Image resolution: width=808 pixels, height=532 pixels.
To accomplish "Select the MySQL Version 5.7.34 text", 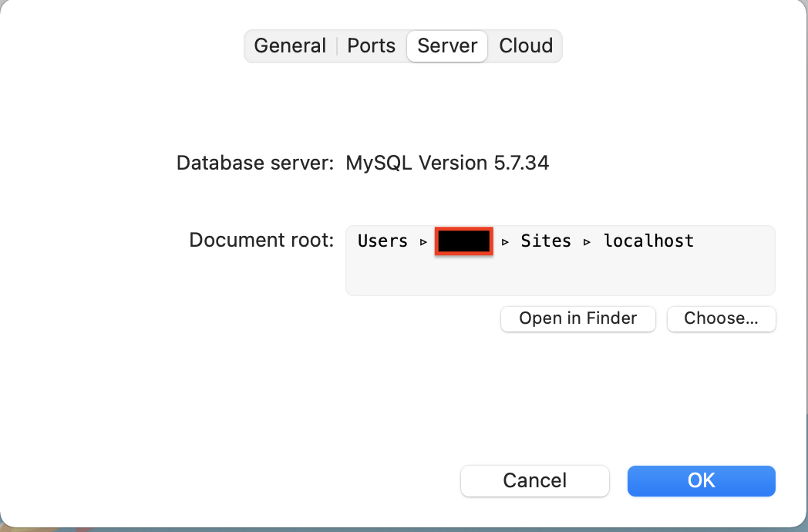I will [x=447, y=163].
